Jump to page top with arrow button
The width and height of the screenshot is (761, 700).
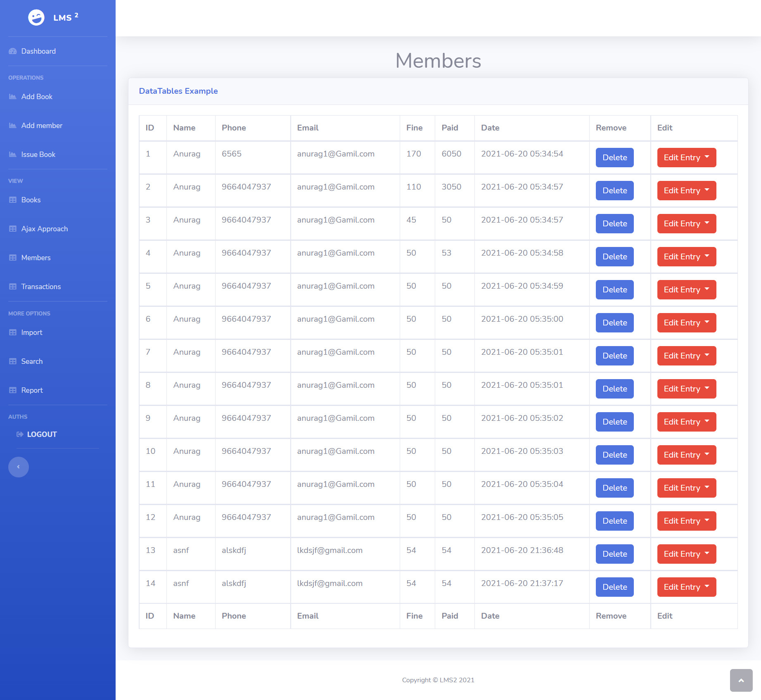[x=741, y=680]
